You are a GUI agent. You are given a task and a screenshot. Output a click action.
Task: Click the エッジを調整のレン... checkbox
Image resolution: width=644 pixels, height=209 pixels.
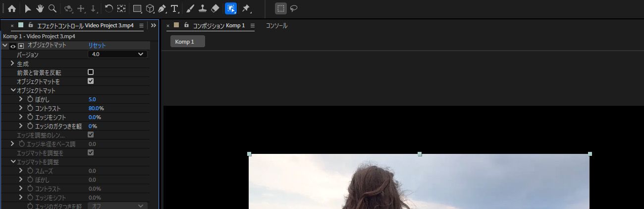91,135
